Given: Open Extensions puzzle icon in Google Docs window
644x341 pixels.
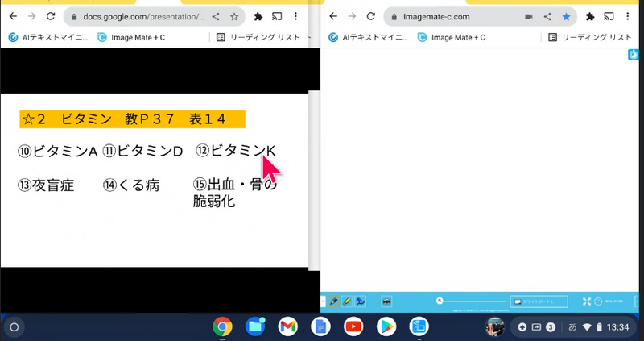Looking at the screenshot, I should click(258, 16).
